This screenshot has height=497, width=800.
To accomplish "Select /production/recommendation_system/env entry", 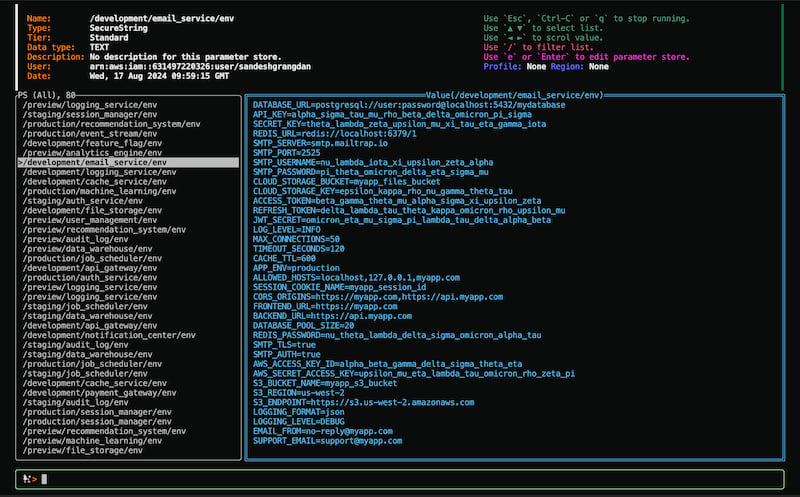I will click(111, 124).
